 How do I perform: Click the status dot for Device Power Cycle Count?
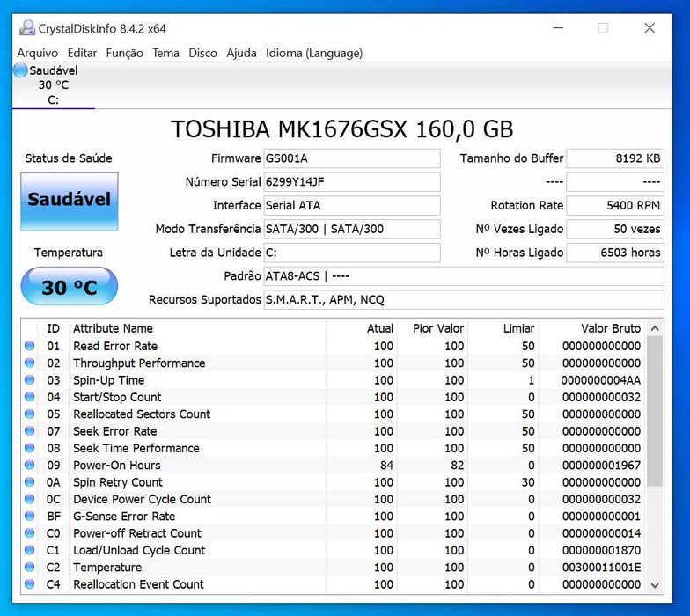point(30,499)
